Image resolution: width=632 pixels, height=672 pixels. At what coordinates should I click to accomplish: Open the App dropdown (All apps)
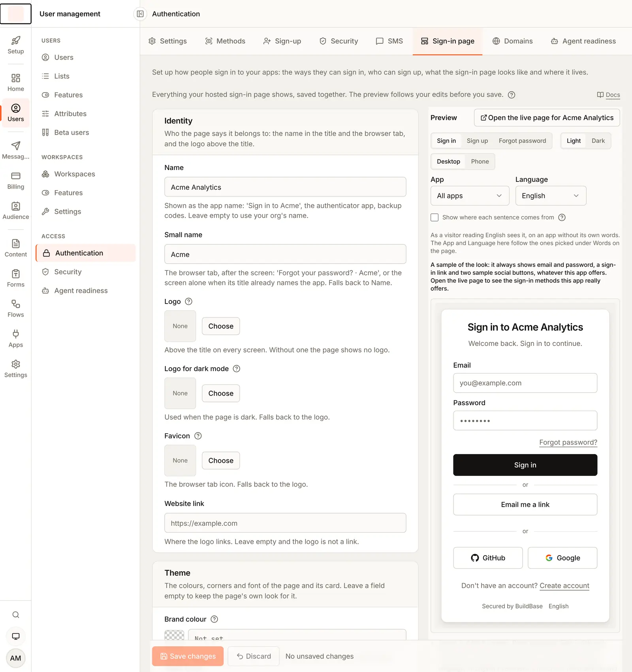470,196
